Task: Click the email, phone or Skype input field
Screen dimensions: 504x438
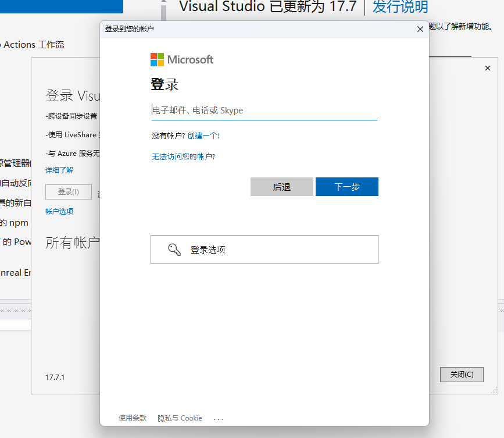Action: click(264, 111)
